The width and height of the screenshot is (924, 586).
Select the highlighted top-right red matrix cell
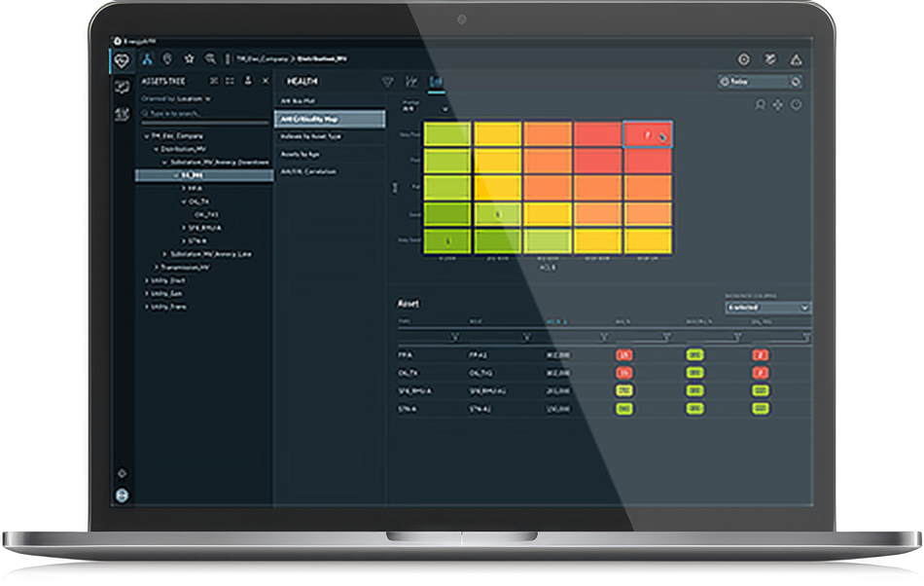(x=647, y=135)
